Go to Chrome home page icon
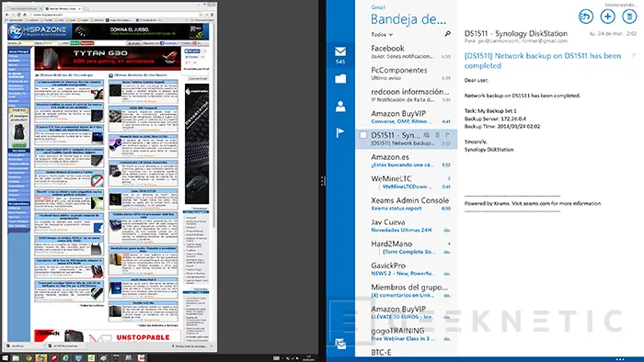Image resolution: width=644 pixels, height=362 pixels. 25,15
